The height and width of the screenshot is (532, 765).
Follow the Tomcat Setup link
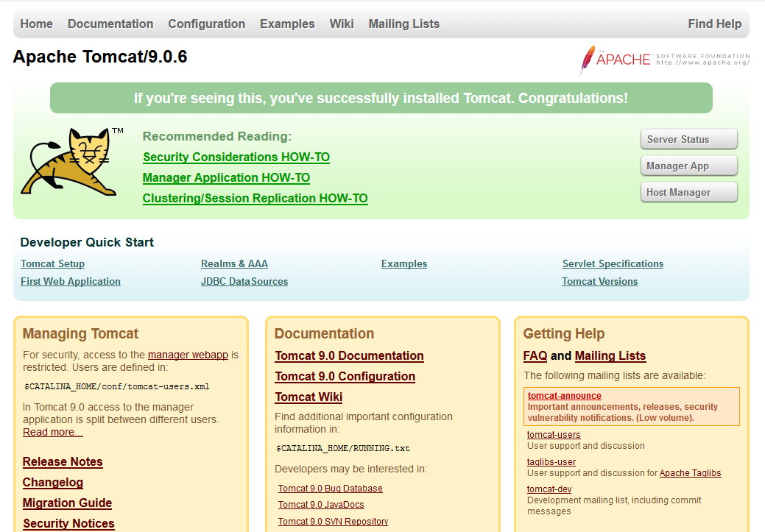click(x=53, y=264)
